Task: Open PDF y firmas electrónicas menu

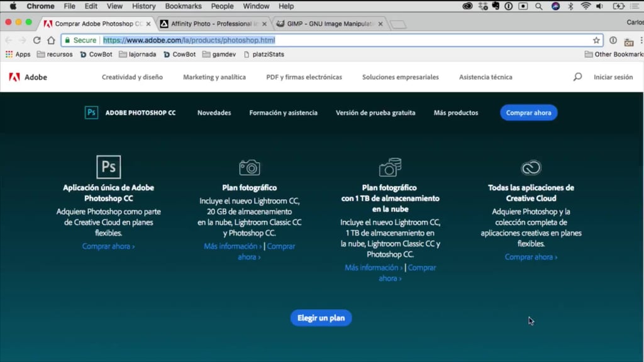Action: coord(304,77)
